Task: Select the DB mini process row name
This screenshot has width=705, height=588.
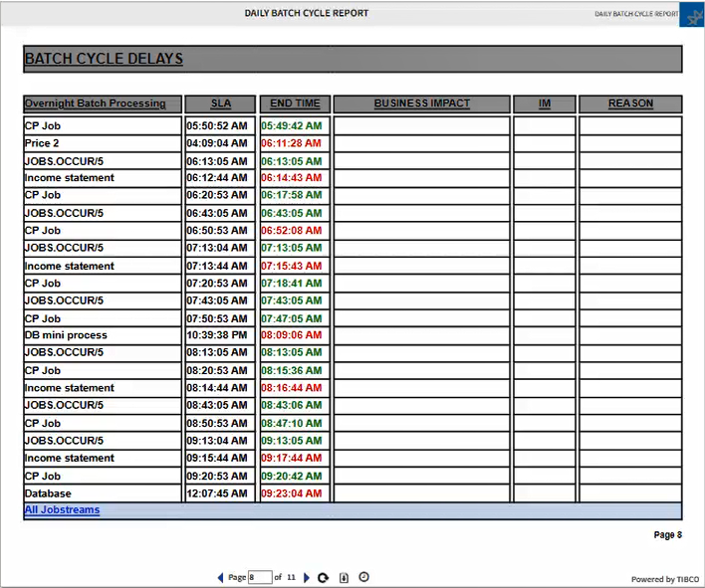Action: click(66, 335)
